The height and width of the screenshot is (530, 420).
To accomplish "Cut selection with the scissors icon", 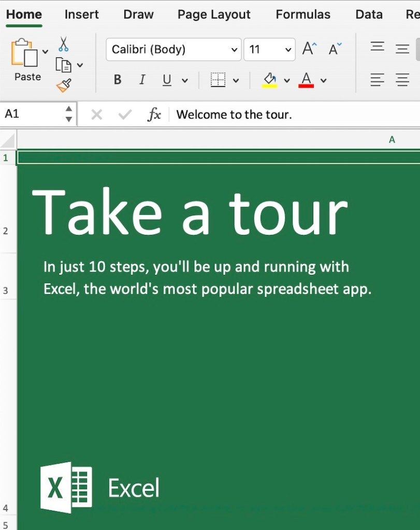I will pyautogui.click(x=63, y=44).
